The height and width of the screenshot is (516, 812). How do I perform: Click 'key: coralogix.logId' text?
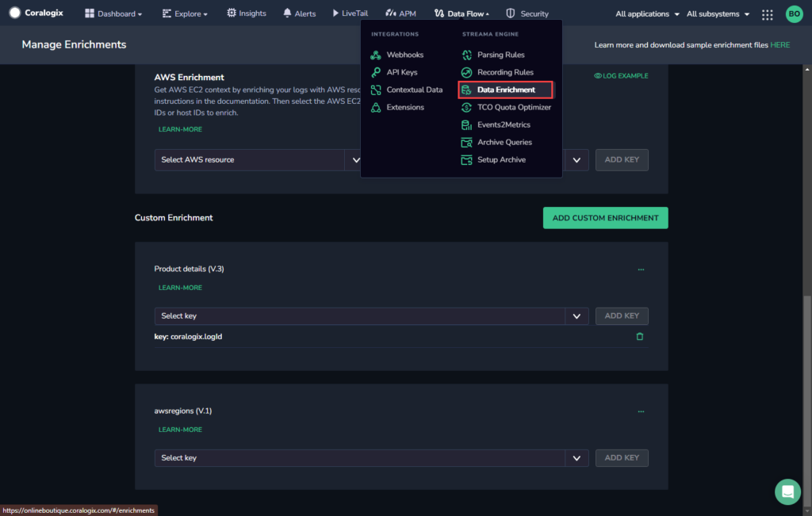point(188,337)
